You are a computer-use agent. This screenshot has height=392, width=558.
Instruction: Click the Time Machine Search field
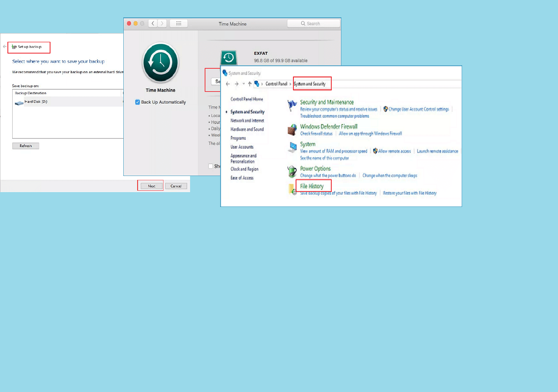click(x=313, y=24)
